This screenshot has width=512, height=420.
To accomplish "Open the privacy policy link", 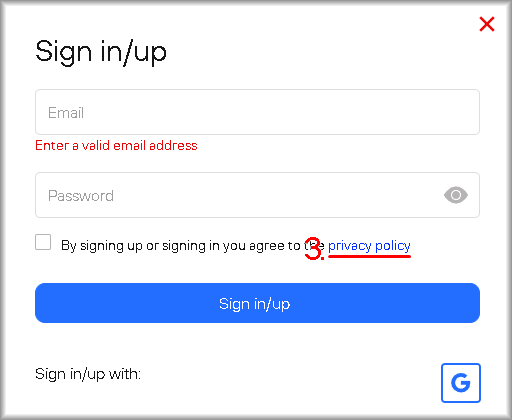I will [x=369, y=246].
